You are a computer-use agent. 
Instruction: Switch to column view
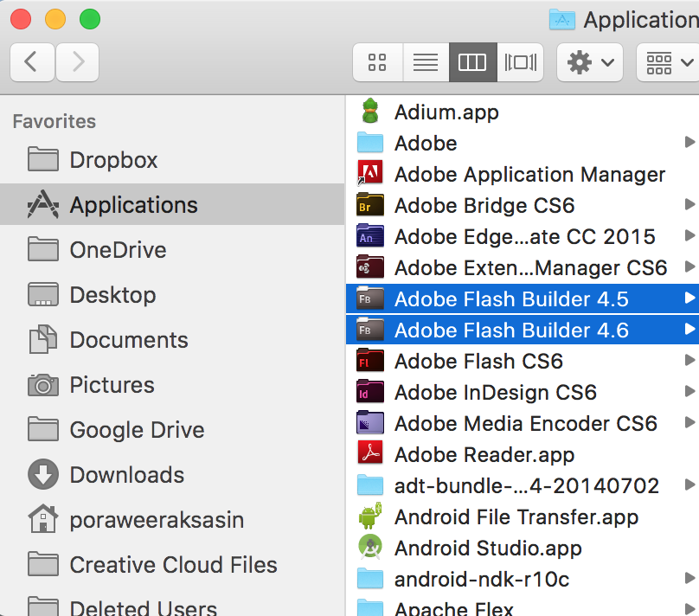click(x=472, y=62)
